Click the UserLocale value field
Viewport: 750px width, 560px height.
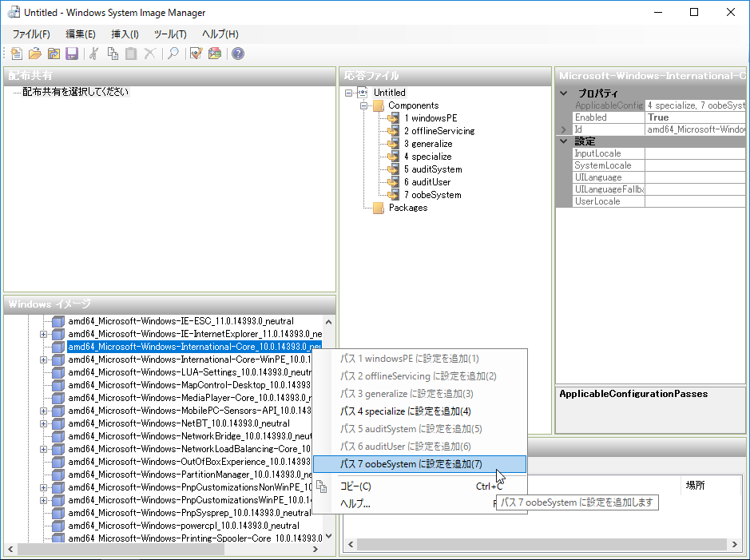click(x=695, y=201)
